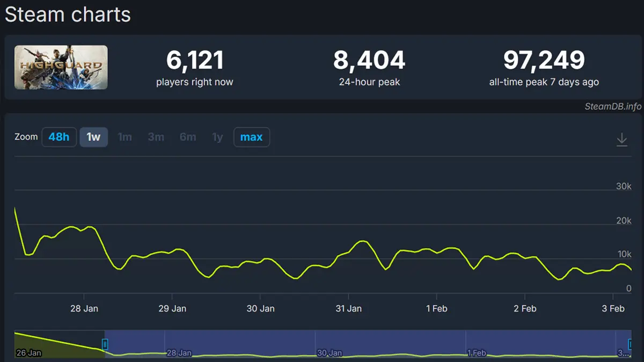
Task: Choose the 6m zoom range
Action: (188, 137)
